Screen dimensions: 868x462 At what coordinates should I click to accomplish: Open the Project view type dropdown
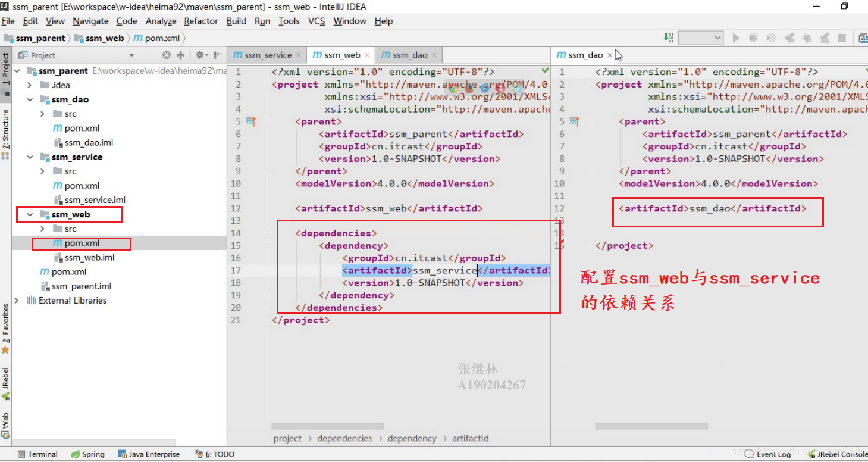pyautogui.click(x=131, y=55)
